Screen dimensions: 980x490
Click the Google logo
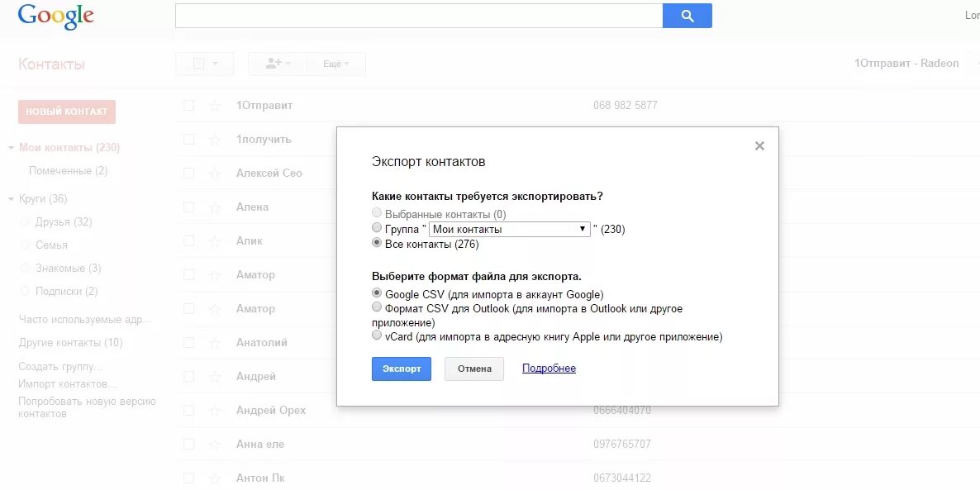point(55,17)
